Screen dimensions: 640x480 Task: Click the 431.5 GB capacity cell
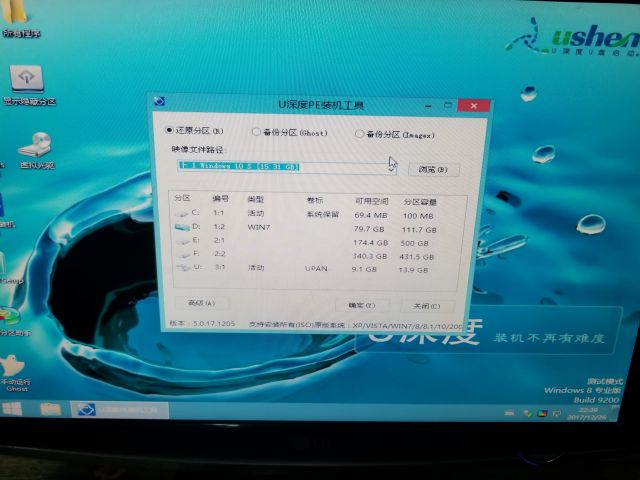[417, 257]
